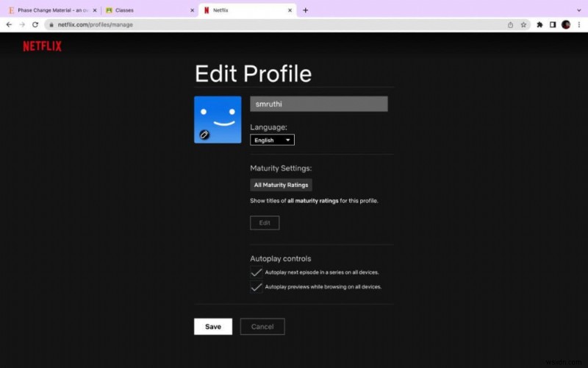Reload the Netflix page

[x=35, y=25]
